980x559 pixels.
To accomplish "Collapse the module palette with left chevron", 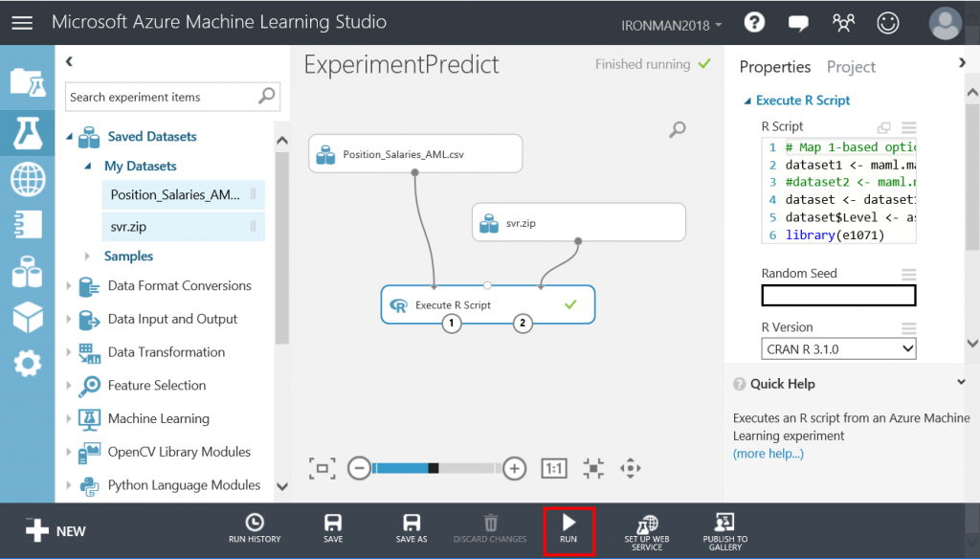I will [x=69, y=61].
